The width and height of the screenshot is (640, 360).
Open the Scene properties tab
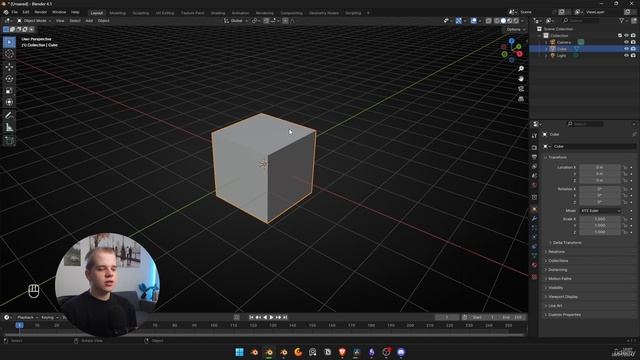point(534,176)
